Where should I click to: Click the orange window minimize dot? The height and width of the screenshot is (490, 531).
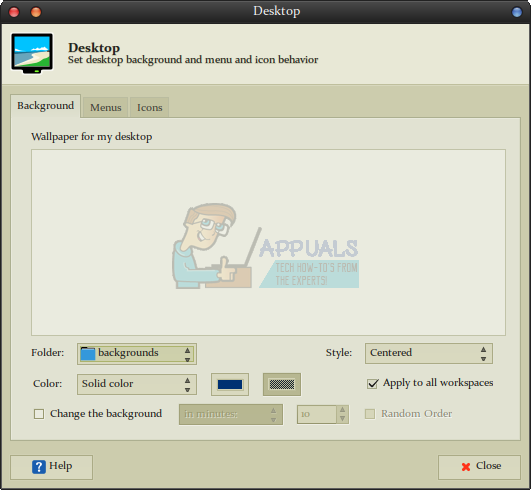(x=36, y=12)
